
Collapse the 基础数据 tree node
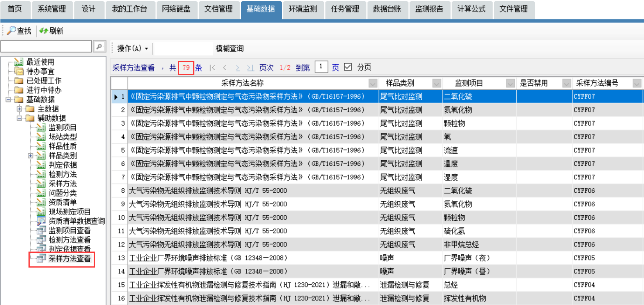(8, 99)
